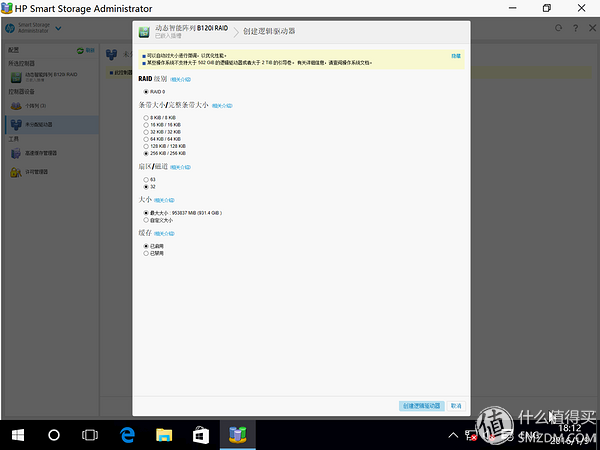The width and height of the screenshot is (600, 450).
Task: Choose 8 KiB / 8 KiB stripe size
Action: coord(146,118)
